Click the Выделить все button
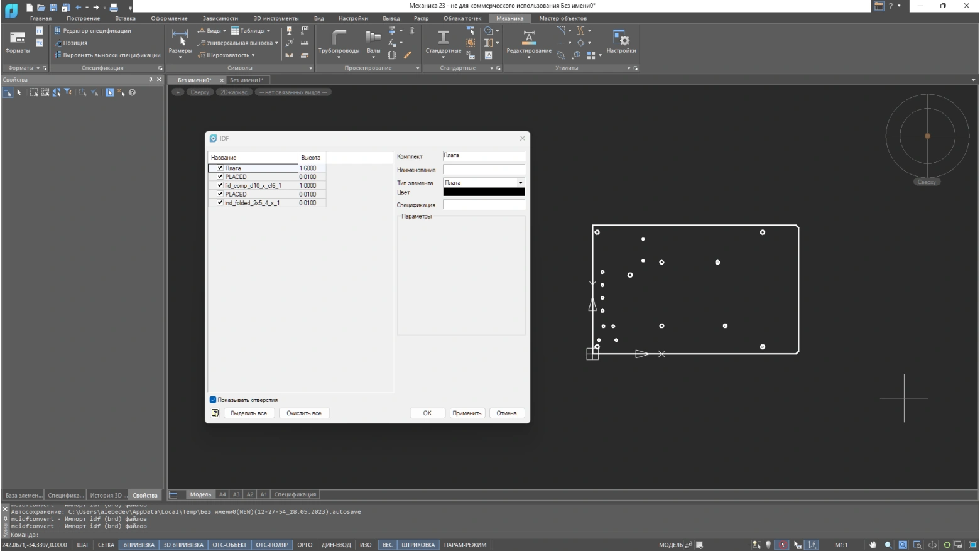 coord(249,413)
